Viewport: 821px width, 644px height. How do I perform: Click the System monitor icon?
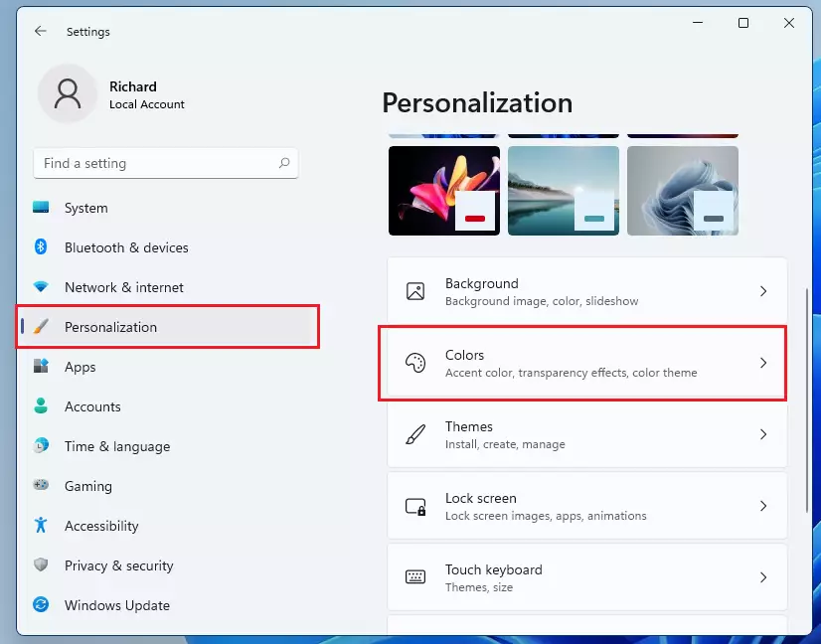[41, 208]
